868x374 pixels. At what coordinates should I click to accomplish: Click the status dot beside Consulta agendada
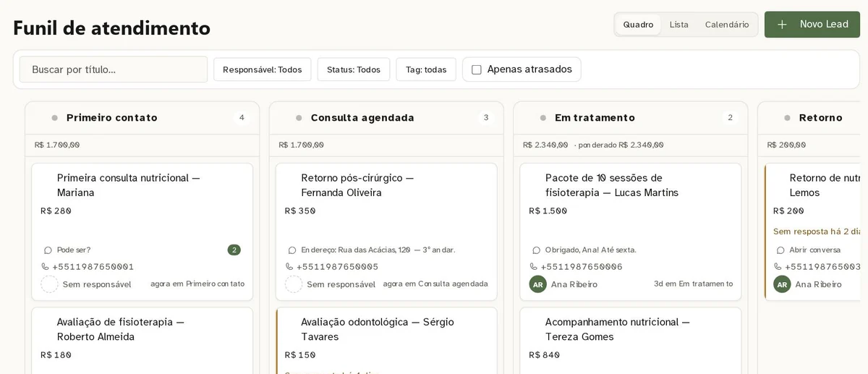[x=299, y=118]
